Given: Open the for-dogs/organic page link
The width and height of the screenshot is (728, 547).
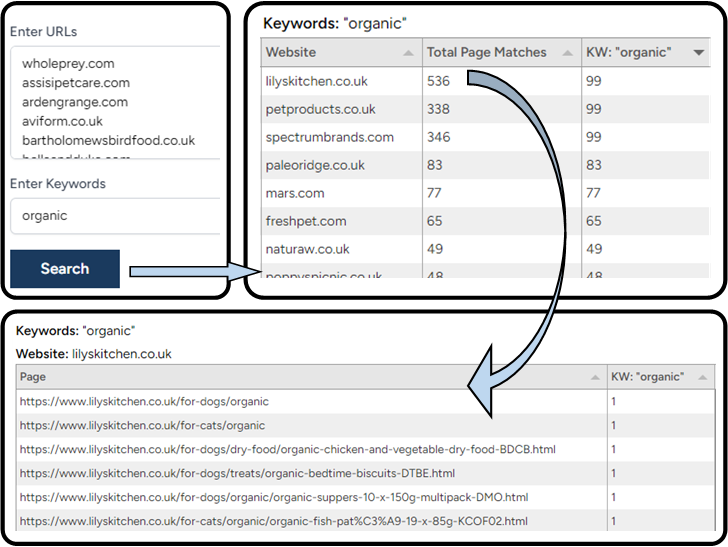Looking at the screenshot, I should click(x=144, y=402).
